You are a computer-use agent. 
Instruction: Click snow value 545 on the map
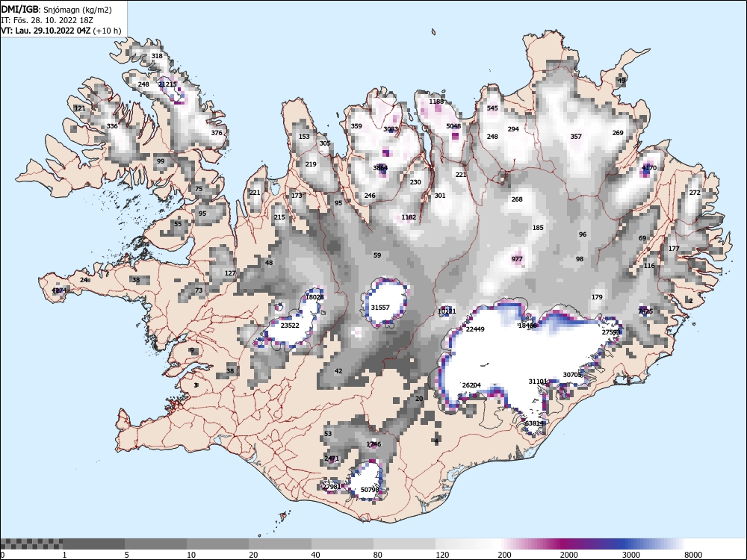point(492,108)
